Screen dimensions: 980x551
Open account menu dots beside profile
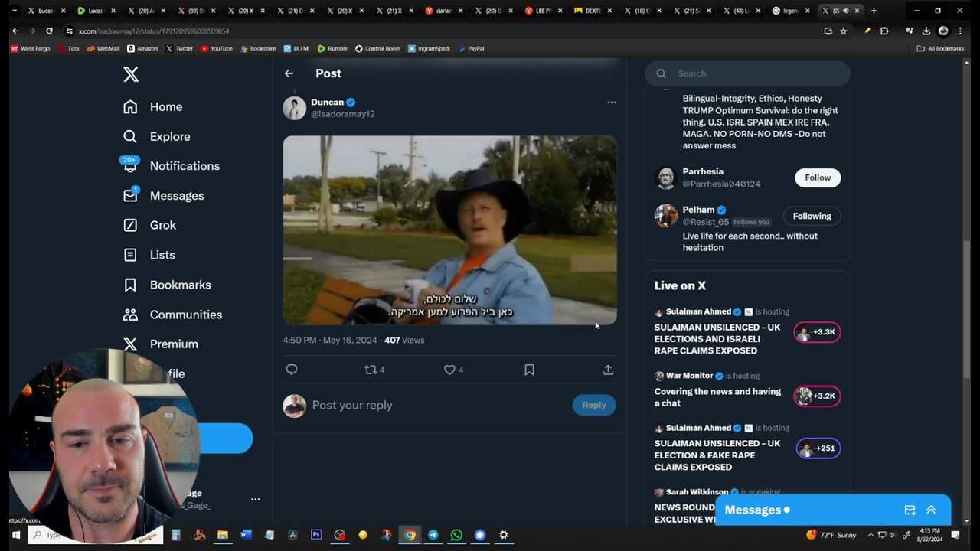pyautogui.click(x=256, y=499)
